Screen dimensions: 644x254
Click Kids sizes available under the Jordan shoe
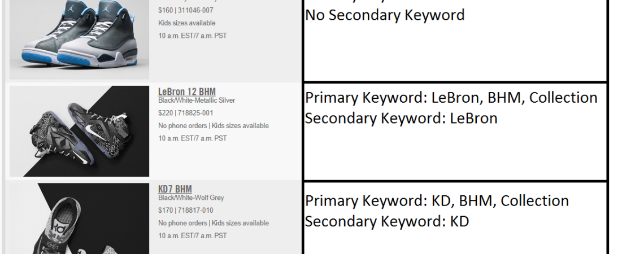pos(186,23)
